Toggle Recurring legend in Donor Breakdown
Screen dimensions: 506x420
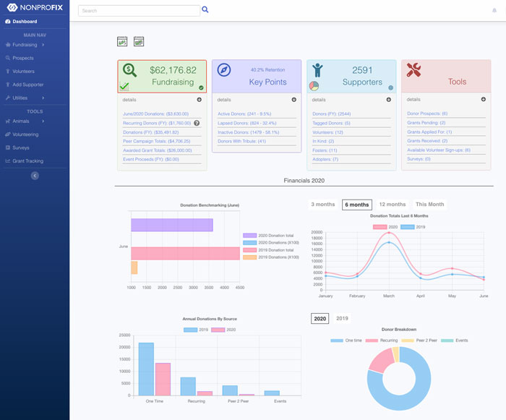[382, 340]
